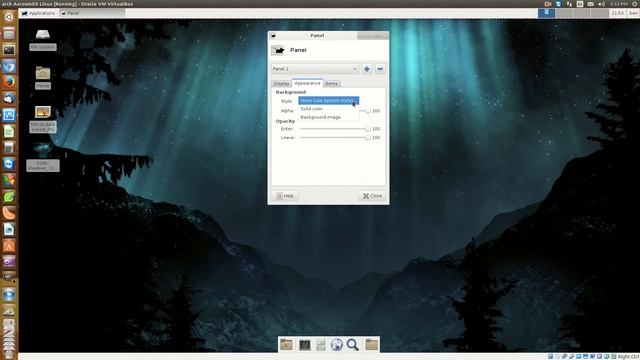Open Ubuntu Dash home in launcher
This screenshot has width=640, height=360.
(x=9, y=16)
